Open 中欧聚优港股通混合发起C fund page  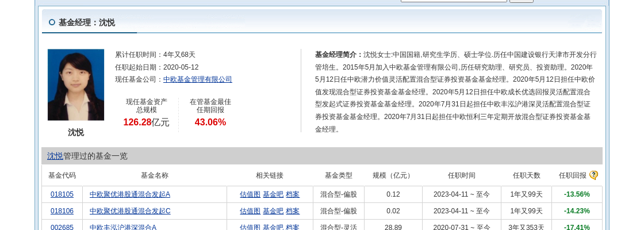(130, 211)
